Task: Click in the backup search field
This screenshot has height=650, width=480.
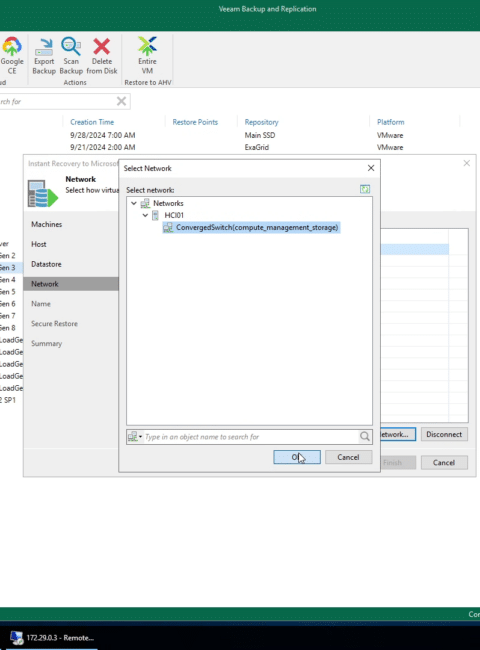Action: click(57, 101)
